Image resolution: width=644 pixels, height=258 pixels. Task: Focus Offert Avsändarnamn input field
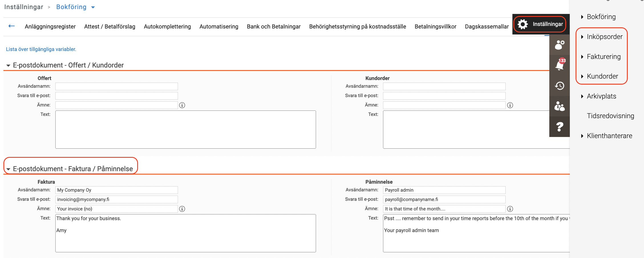pos(117,86)
